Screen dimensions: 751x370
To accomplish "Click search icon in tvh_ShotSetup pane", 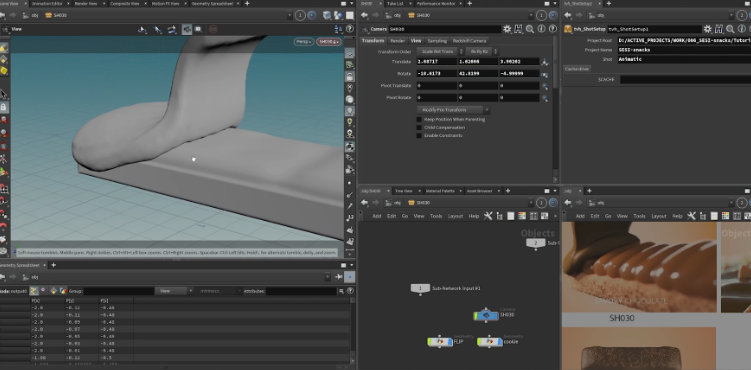I will click(x=730, y=29).
